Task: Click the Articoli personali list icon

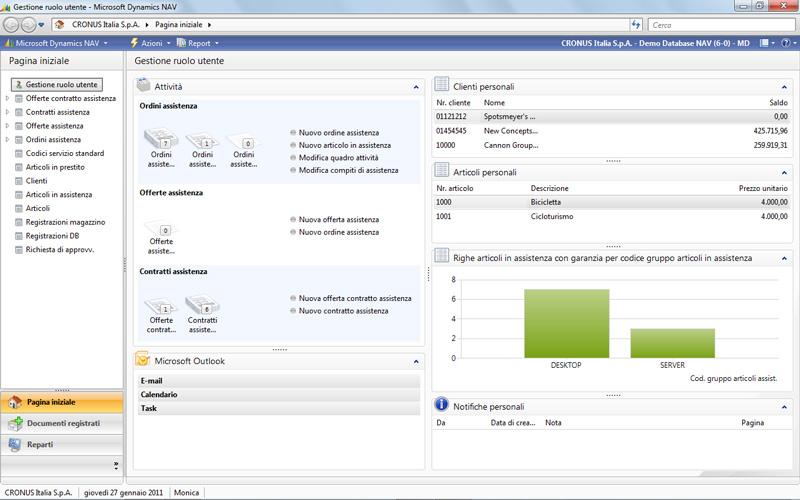Action: pyautogui.click(x=442, y=171)
